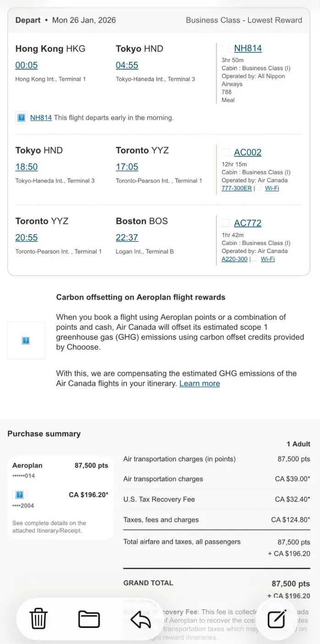Screen dimensions: 320x644
Task: Tap the reply arrow icon
Action: click(x=141, y=620)
